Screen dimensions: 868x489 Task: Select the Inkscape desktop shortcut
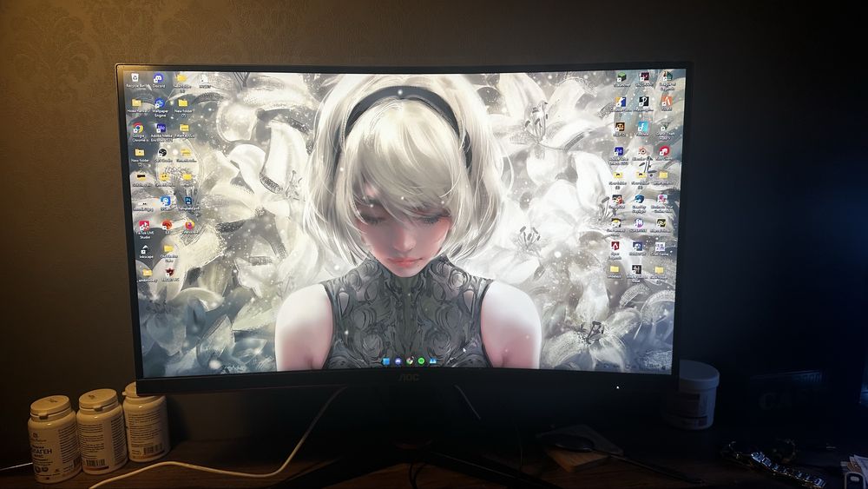click(x=145, y=252)
